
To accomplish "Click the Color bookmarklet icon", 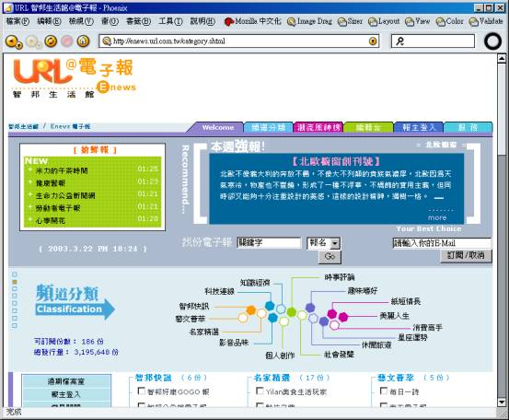I will pos(440,22).
